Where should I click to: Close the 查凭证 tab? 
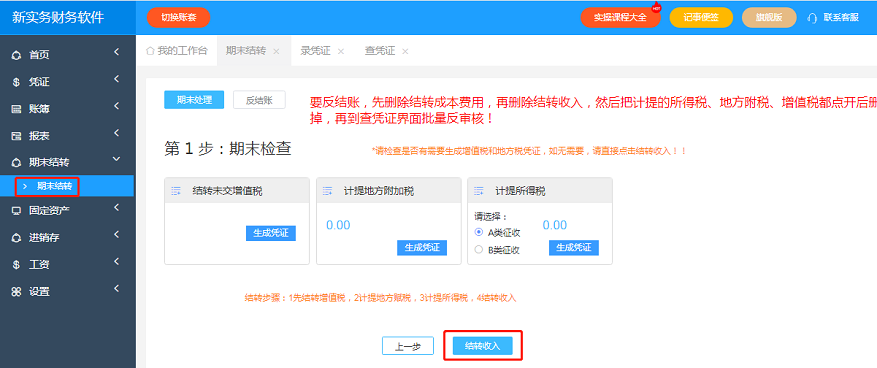(405, 51)
